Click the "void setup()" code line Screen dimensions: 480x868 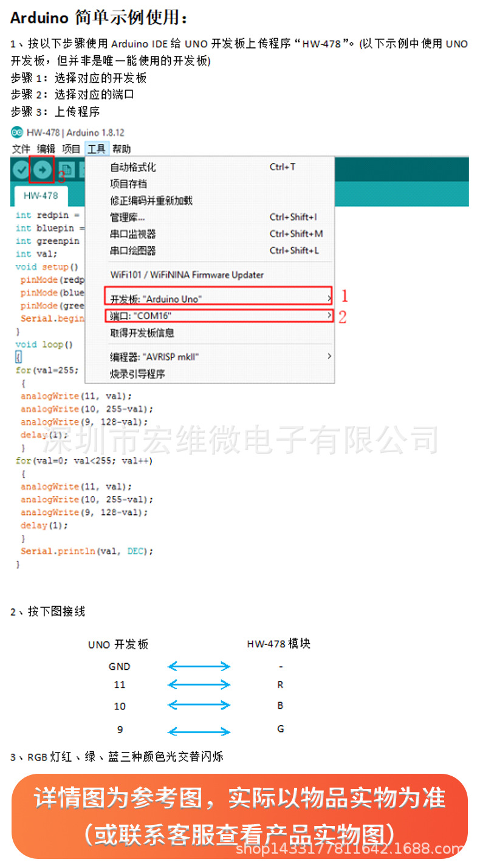pyautogui.click(x=47, y=267)
